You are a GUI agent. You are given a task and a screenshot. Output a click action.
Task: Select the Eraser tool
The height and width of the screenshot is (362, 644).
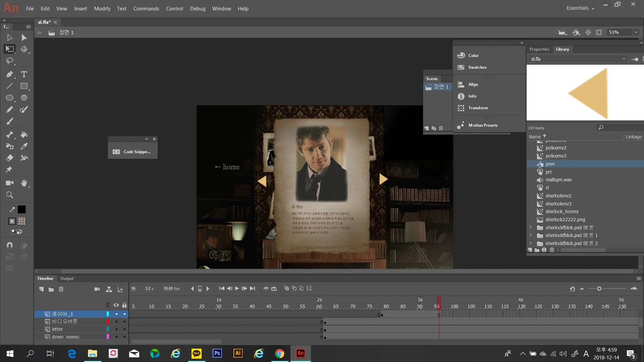pos(9,158)
